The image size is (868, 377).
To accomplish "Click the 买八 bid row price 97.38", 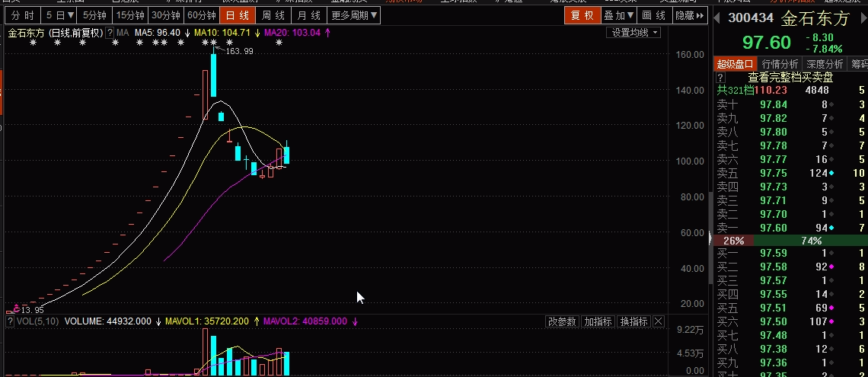I will click(774, 349).
